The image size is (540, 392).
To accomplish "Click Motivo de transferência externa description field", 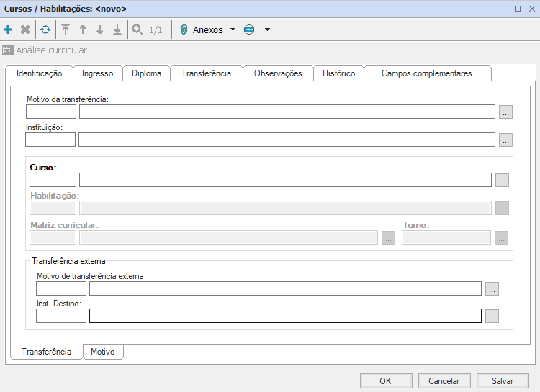I will tap(285, 288).
